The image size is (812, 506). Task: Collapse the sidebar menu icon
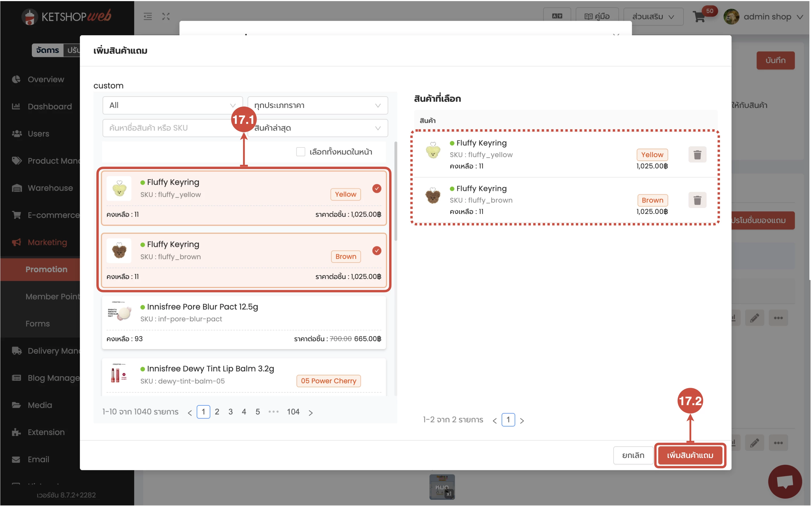pyautogui.click(x=148, y=16)
